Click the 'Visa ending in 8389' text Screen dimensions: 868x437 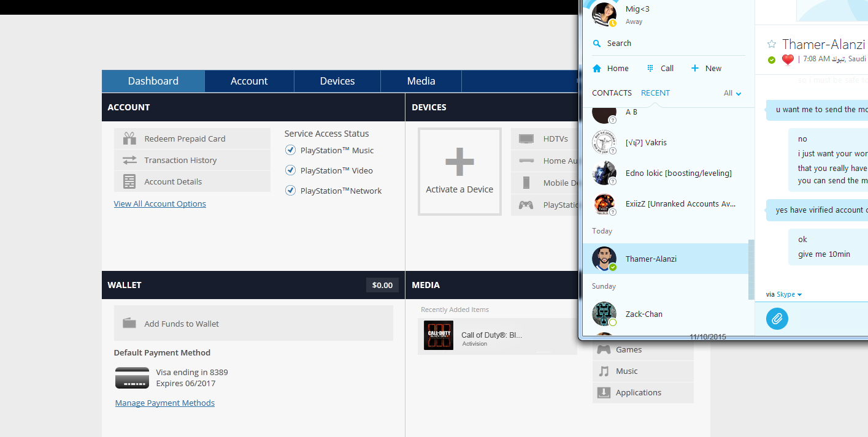click(x=192, y=372)
